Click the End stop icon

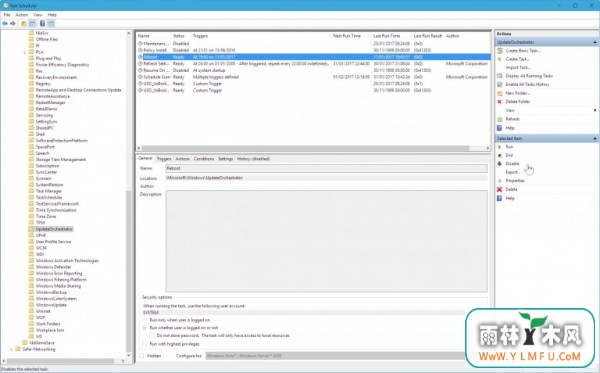pos(499,155)
